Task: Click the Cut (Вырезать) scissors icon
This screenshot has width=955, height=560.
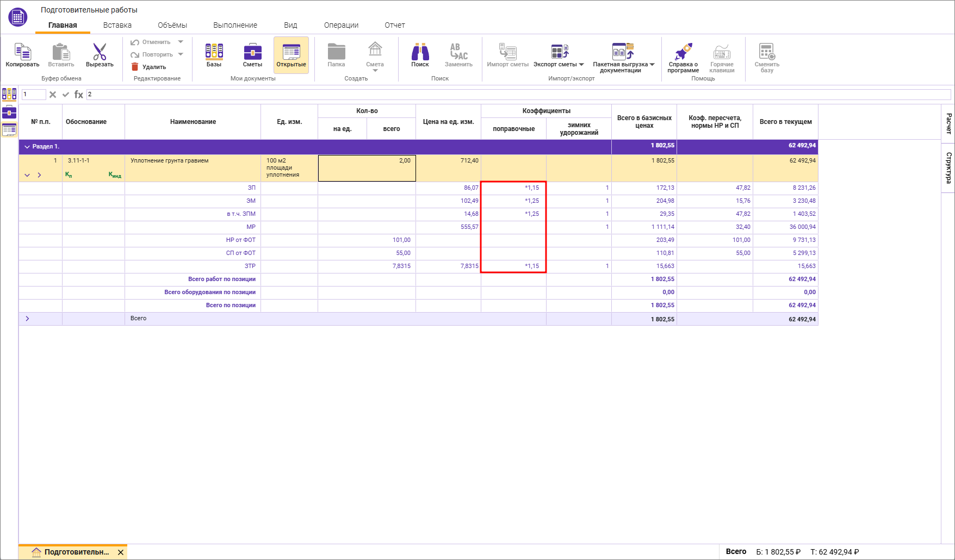Action: click(x=100, y=53)
